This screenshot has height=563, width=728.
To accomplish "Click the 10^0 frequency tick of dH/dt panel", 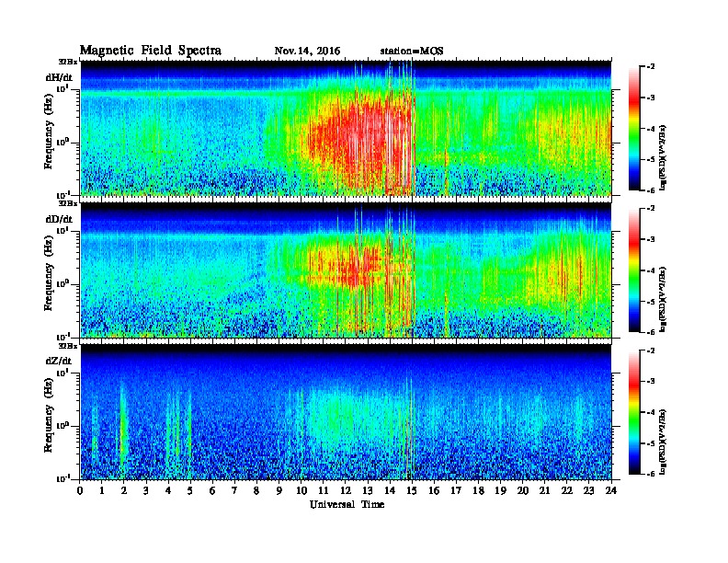I will [x=63, y=142].
